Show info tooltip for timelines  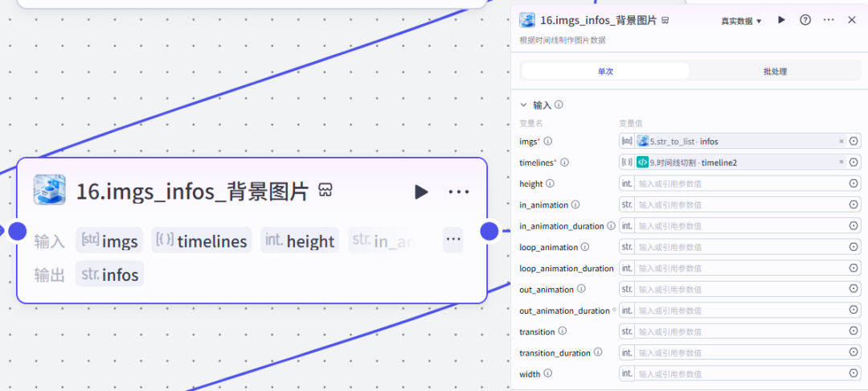pos(565,163)
